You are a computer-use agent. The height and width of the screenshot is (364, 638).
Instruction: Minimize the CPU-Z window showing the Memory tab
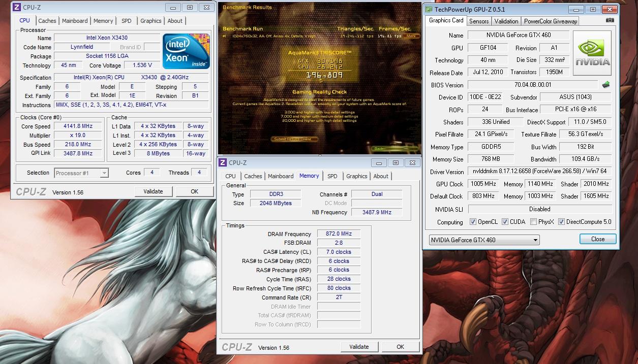[x=378, y=162]
